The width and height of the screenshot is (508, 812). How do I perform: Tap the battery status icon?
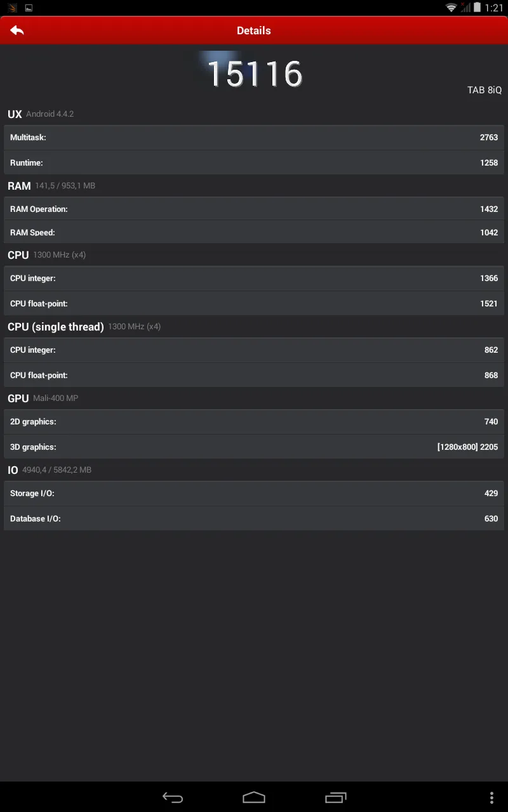click(x=477, y=8)
